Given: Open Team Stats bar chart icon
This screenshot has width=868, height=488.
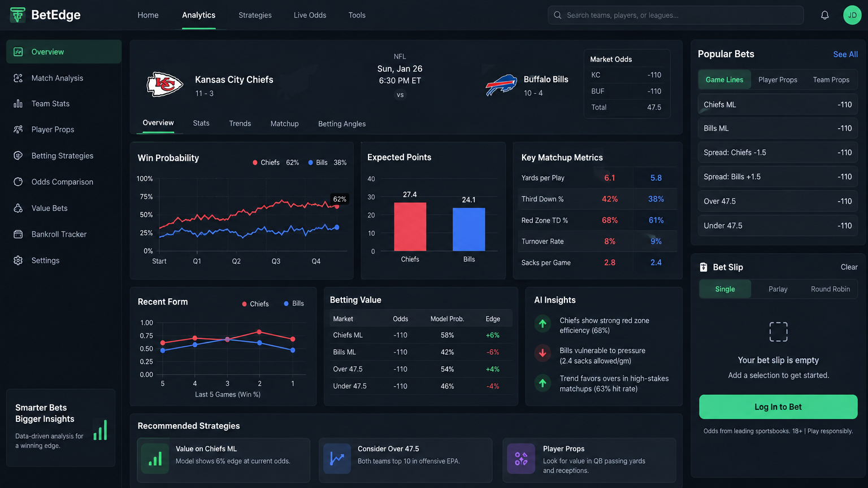Looking at the screenshot, I should pos(18,104).
